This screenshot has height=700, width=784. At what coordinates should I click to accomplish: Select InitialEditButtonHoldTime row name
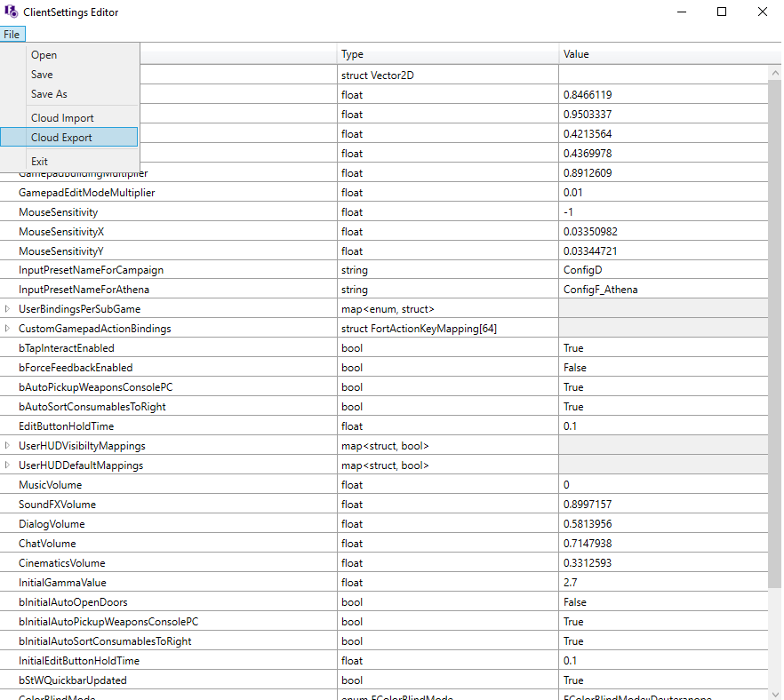pyautogui.click(x=79, y=661)
